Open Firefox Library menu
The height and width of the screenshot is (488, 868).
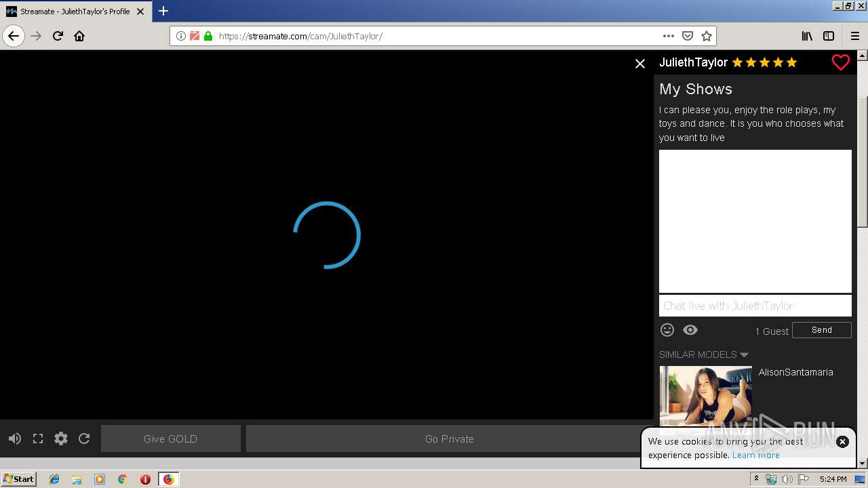807,36
